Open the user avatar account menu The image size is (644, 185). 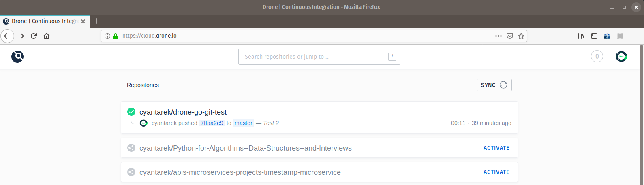pyautogui.click(x=621, y=57)
